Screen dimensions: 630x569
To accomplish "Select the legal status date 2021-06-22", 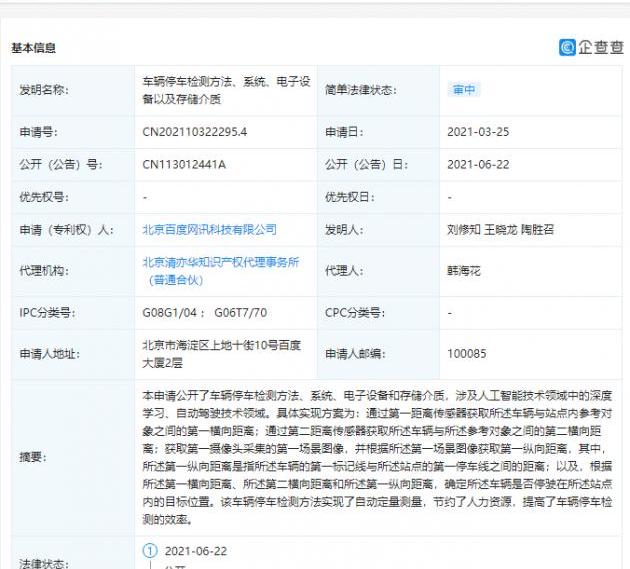I will click(x=196, y=551).
